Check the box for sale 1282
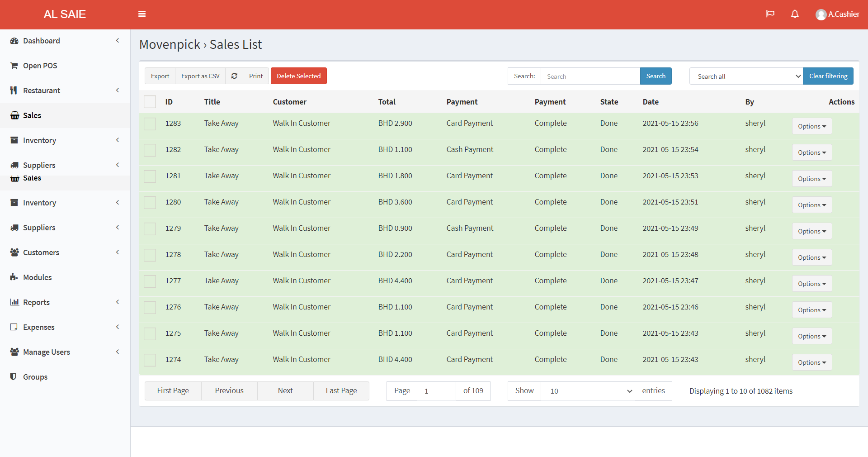The image size is (868, 457). click(x=150, y=150)
